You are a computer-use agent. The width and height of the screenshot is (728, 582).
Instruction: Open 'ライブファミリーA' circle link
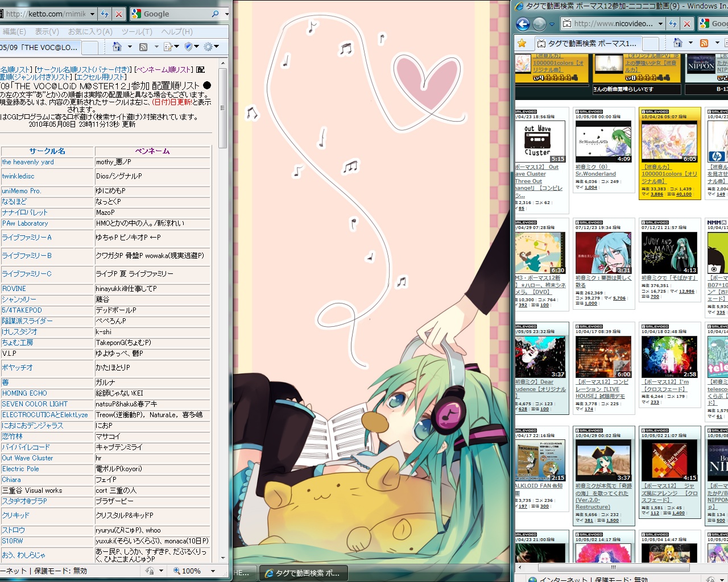tap(27, 238)
